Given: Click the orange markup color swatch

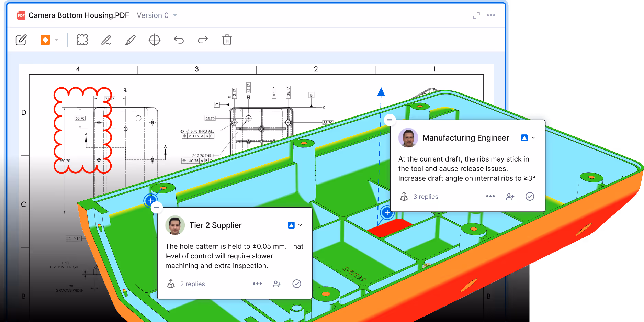Looking at the screenshot, I should click(45, 40).
